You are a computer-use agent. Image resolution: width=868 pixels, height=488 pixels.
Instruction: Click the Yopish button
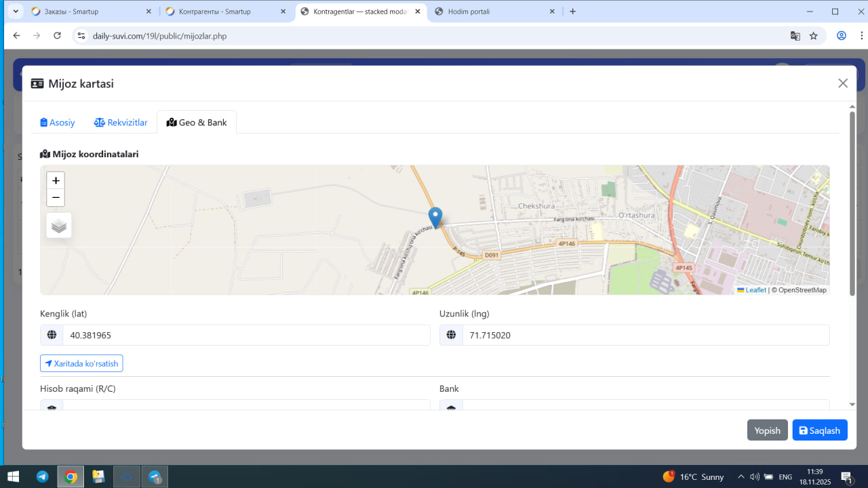point(767,430)
